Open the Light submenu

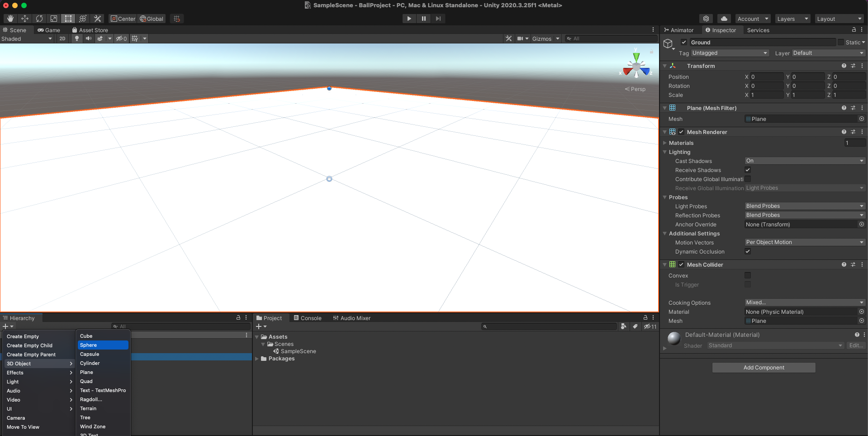tap(39, 382)
